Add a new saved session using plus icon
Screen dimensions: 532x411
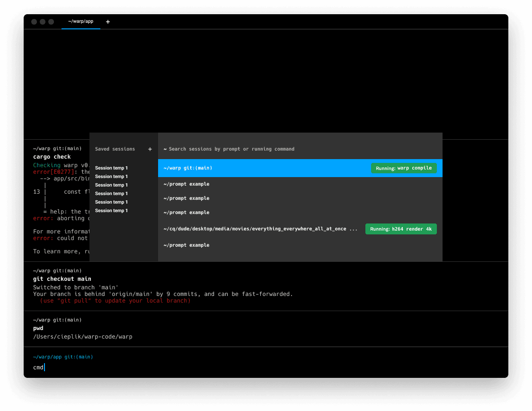pos(150,149)
